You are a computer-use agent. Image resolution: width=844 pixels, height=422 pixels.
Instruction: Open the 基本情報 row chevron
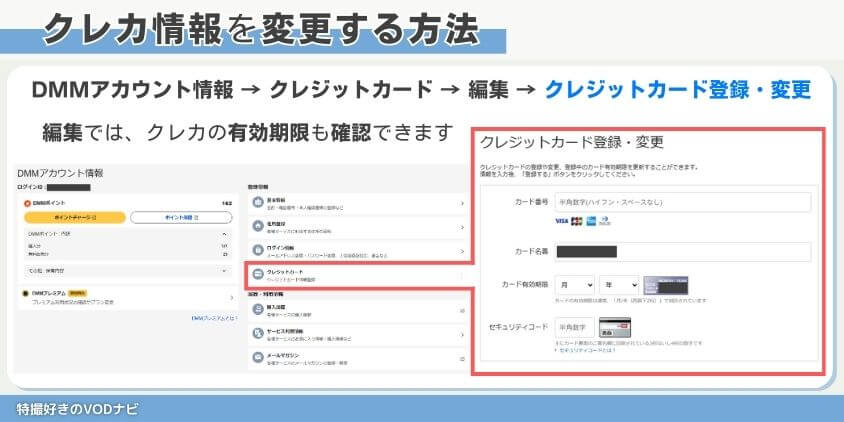click(x=462, y=203)
